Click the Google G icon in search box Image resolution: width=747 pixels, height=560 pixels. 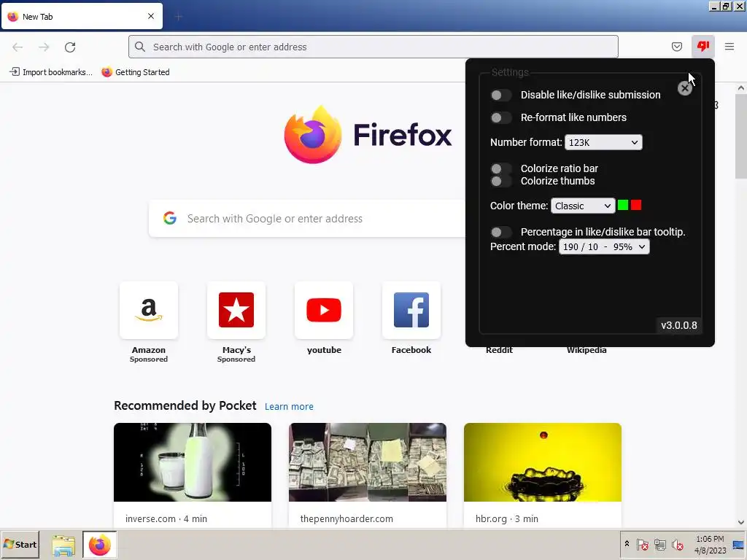point(170,218)
